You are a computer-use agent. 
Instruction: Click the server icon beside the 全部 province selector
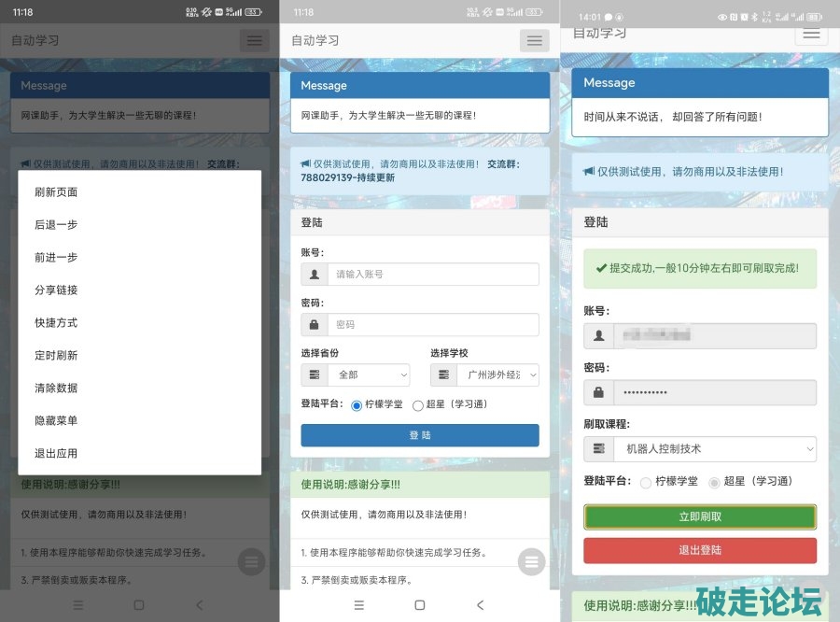point(315,375)
